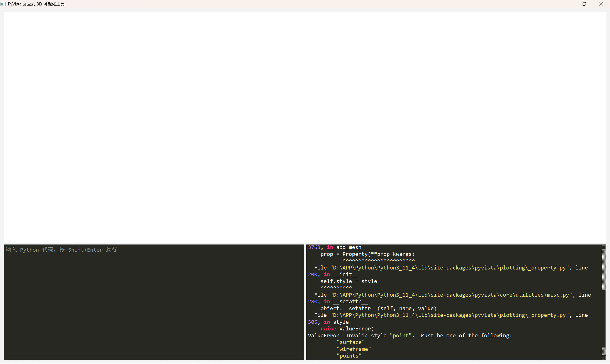Restore down the PyVista window
Image resolution: width=610 pixels, height=364 pixels.
(x=584, y=4)
